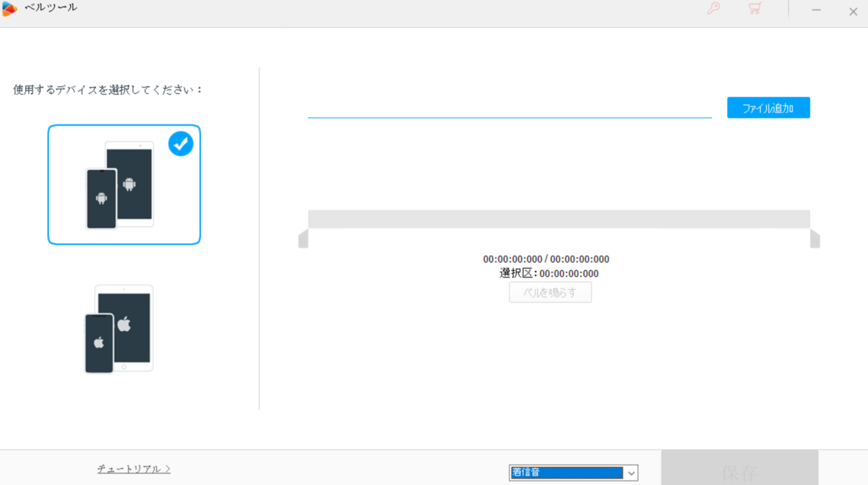The height and width of the screenshot is (485, 868).
Task: Click the blue checkmark on Android card
Action: [x=181, y=144]
